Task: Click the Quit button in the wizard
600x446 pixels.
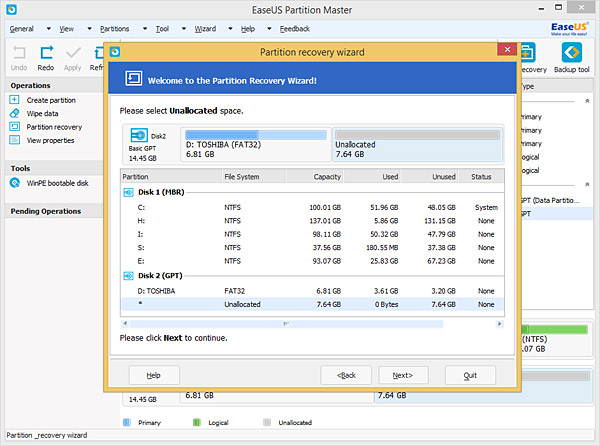Action: tap(470, 375)
